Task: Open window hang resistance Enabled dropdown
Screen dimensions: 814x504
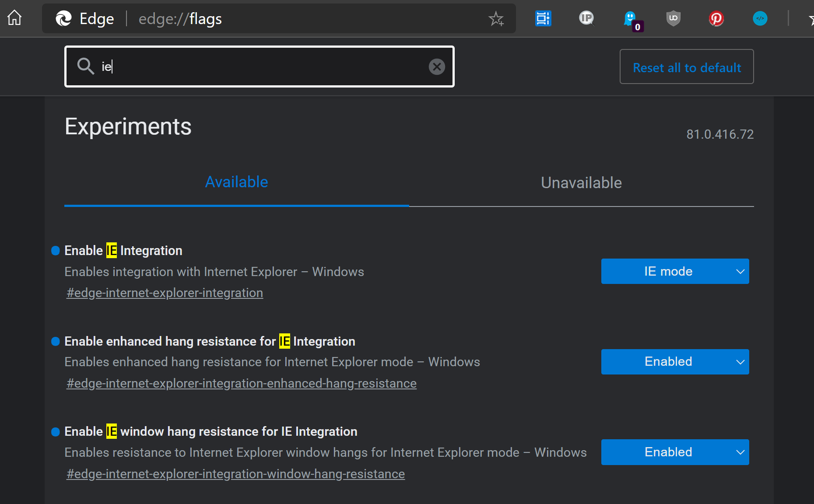Action: click(675, 452)
